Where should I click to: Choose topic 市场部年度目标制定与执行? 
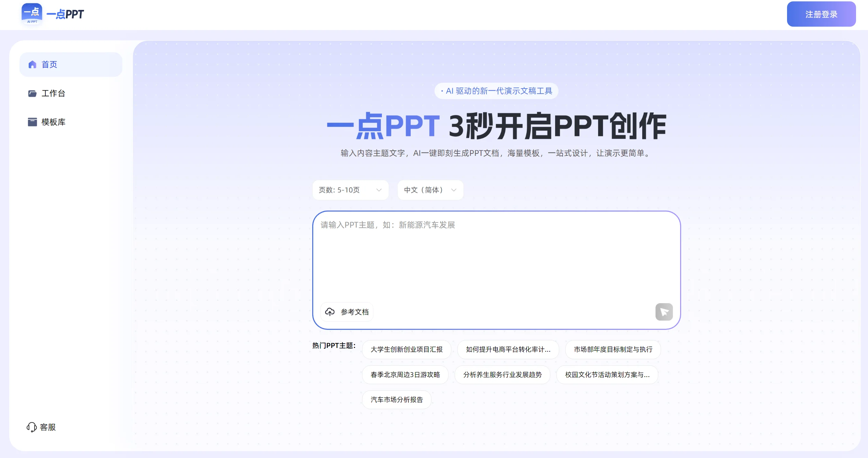click(x=613, y=349)
